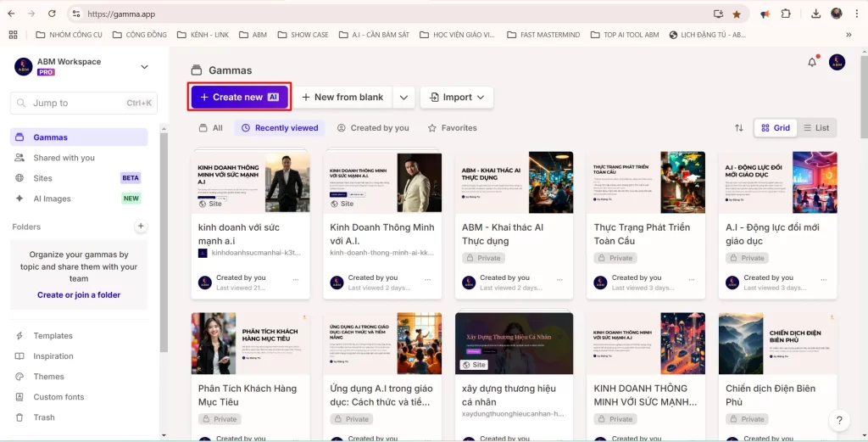Open AI Images in sidebar
The image size is (868, 442).
(52, 199)
